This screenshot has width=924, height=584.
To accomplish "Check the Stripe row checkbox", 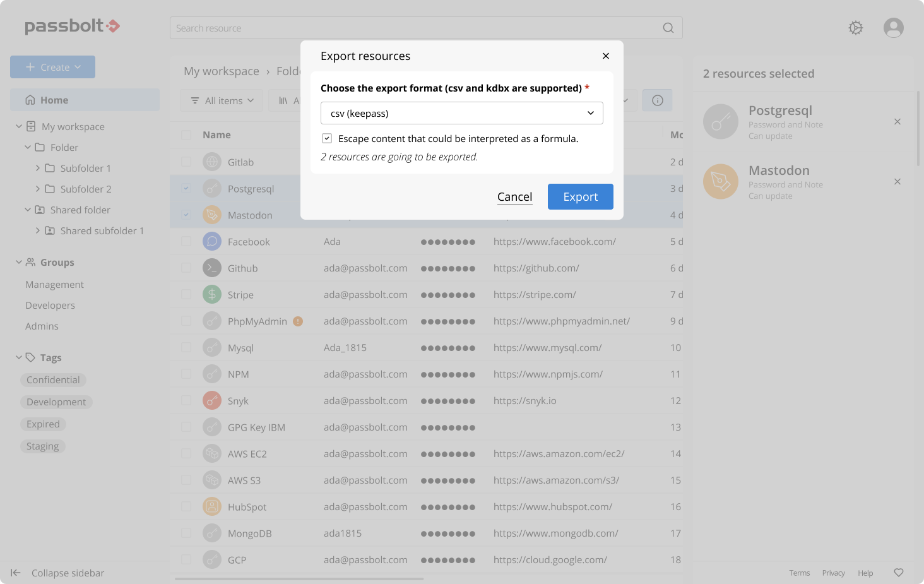I will pyautogui.click(x=186, y=295).
